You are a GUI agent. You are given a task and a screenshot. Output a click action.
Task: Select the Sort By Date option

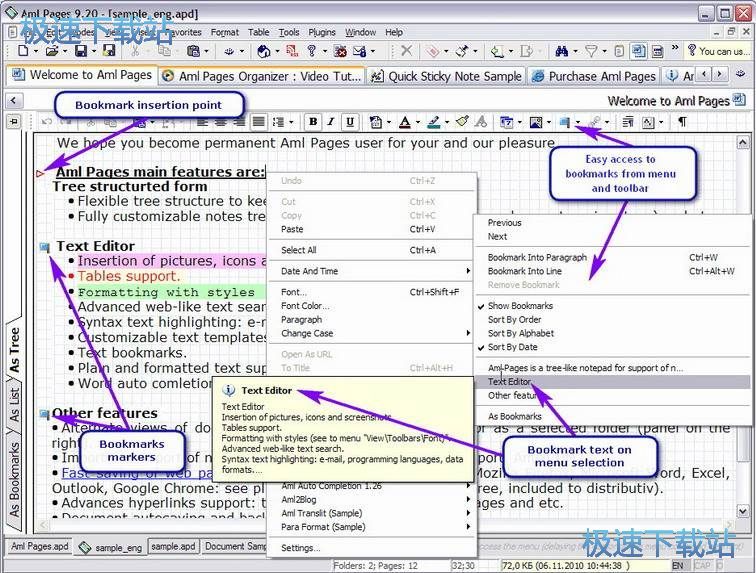pos(512,347)
